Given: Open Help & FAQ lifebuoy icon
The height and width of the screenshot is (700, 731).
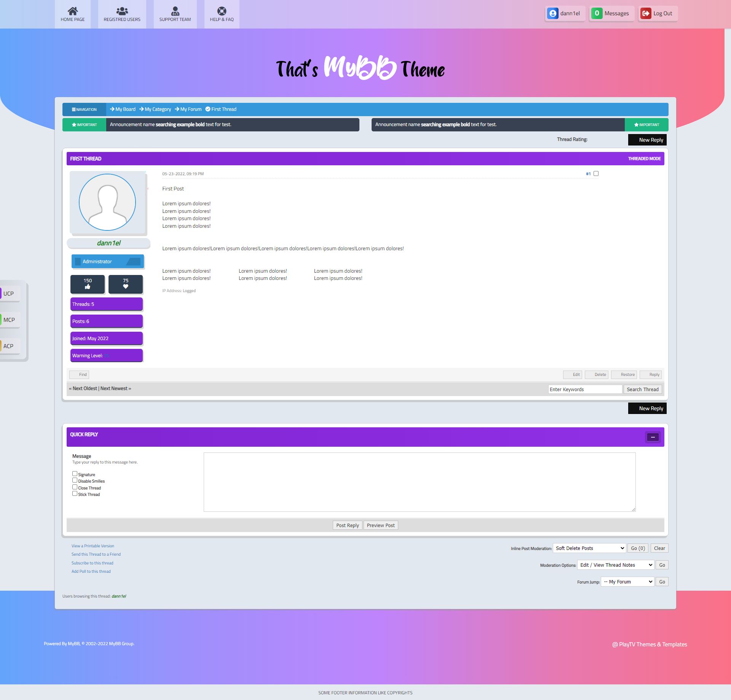Looking at the screenshot, I should click(x=222, y=11).
